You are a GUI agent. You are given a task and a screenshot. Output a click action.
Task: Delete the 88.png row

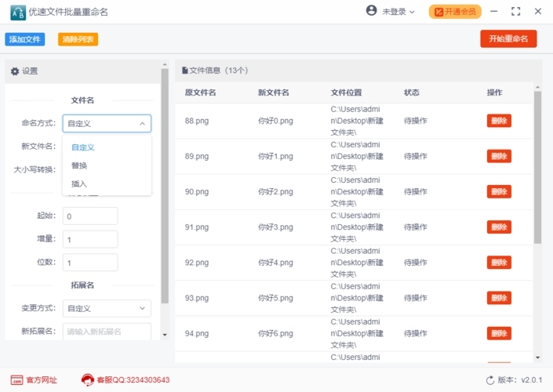tap(498, 121)
